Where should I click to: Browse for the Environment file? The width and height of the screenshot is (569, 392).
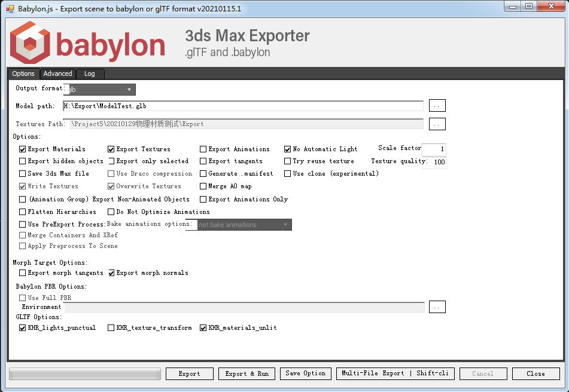coord(437,307)
